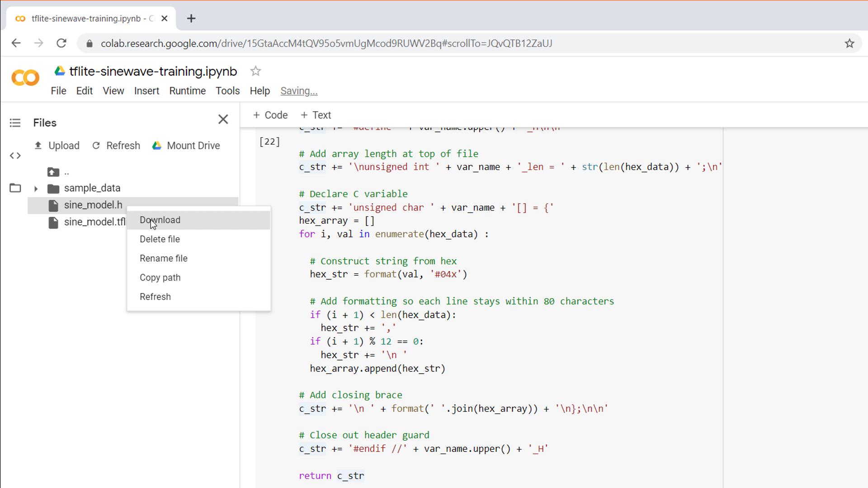Select Delete file from context menu
Image resolution: width=868 pixels, height=488 pixels.
(x=160, y=239)
